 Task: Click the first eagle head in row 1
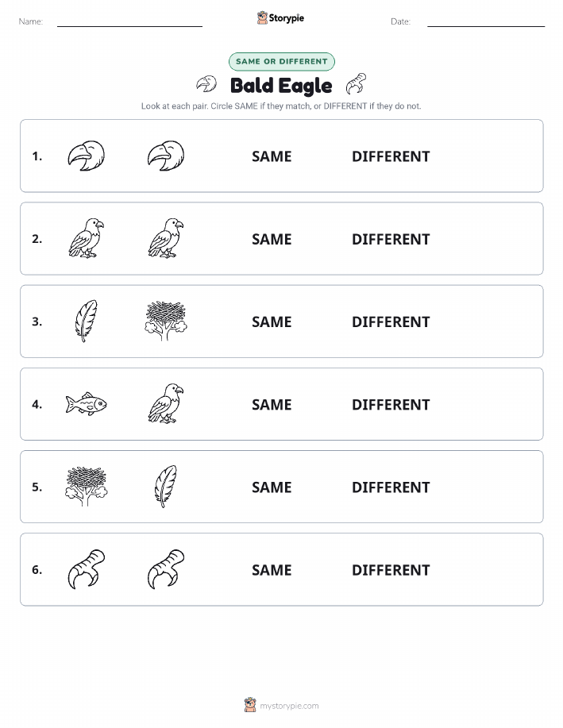[x=87, y=156]
